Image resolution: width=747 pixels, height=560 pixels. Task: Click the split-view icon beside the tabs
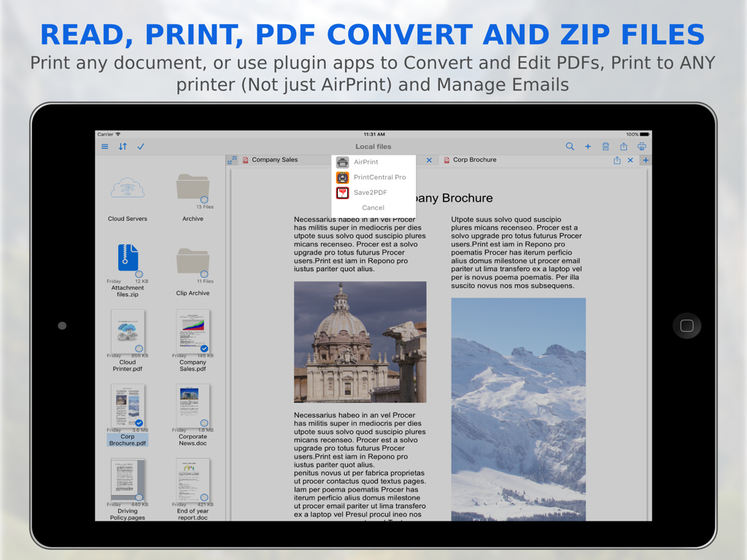tap(233, 160)
